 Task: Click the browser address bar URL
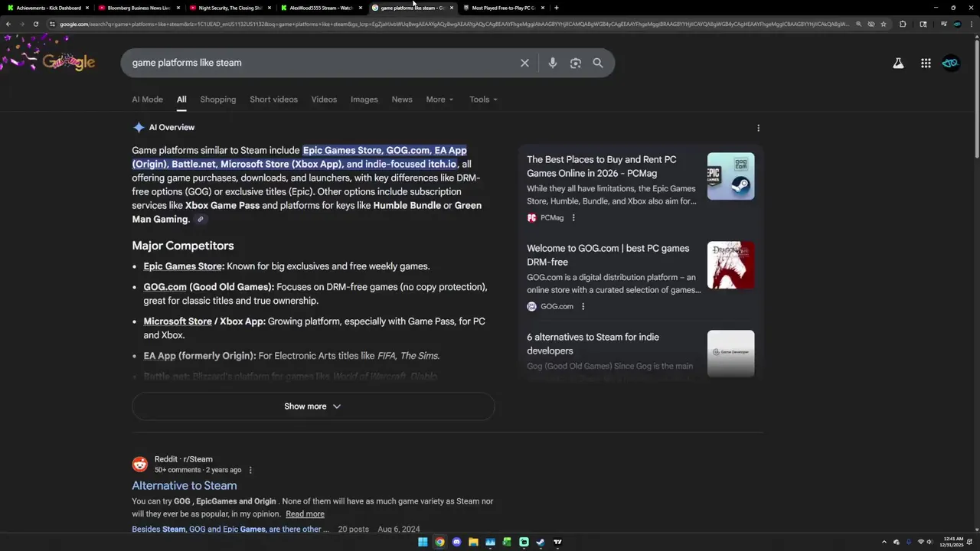click(x=453, y=24)
